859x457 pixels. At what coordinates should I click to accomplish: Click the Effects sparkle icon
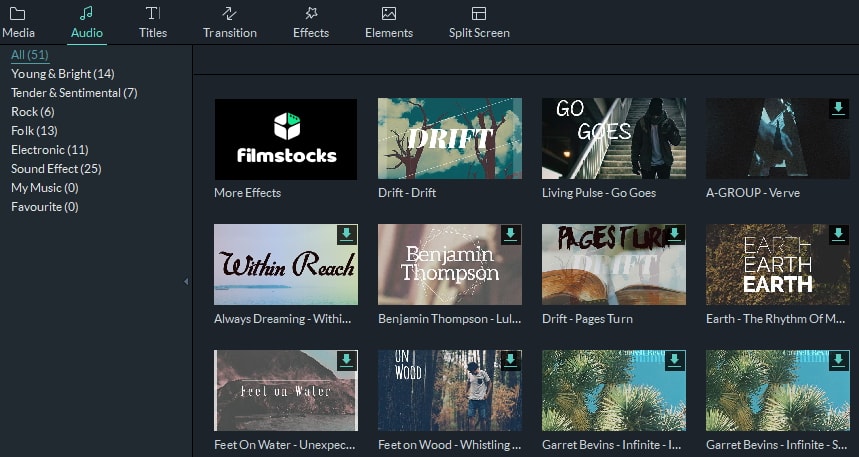[x=311, y=14]
